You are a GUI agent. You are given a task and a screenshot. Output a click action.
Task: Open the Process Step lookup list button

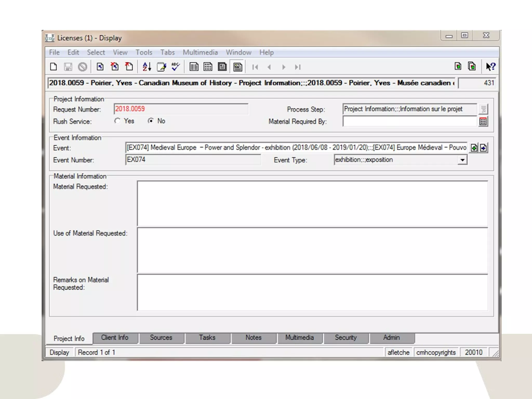483,109
